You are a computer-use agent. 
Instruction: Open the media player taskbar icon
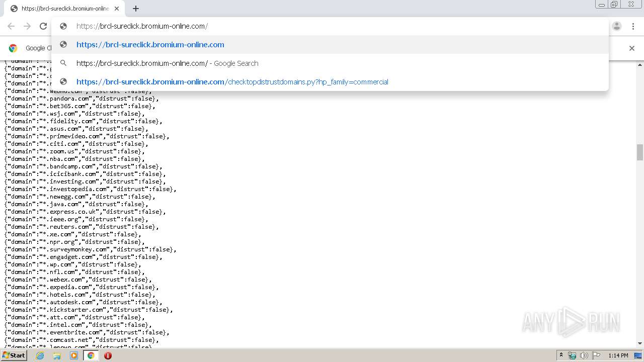click(x=74, y=355)
